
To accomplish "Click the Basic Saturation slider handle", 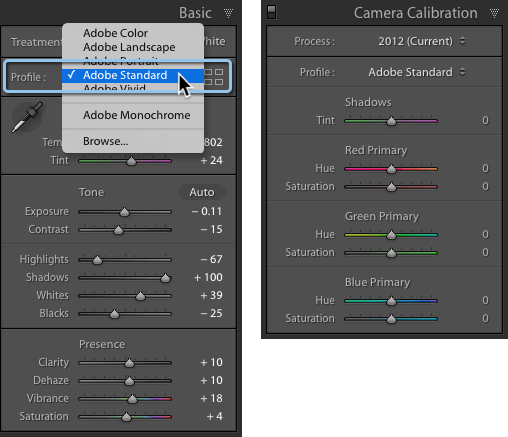I will (126, 417).
